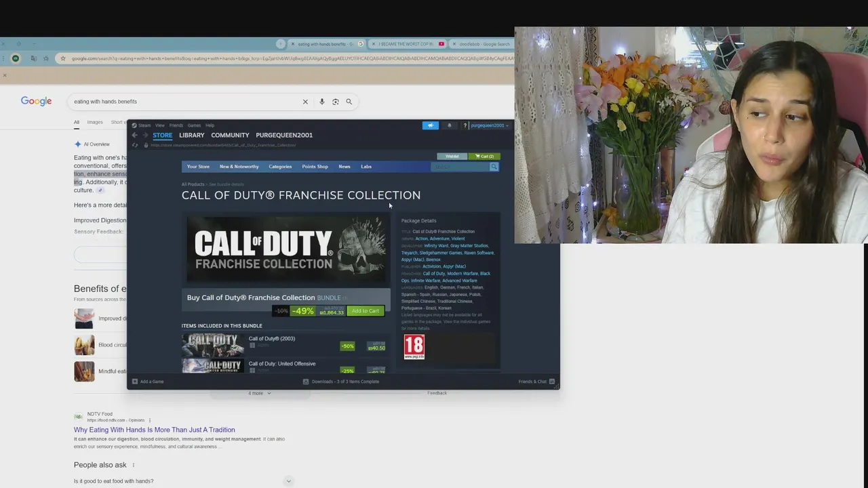The height and width of the screenshot is (488, 868).
Task: Click the Call of Duty Franchise Collection banner
Action: [286, 250]
